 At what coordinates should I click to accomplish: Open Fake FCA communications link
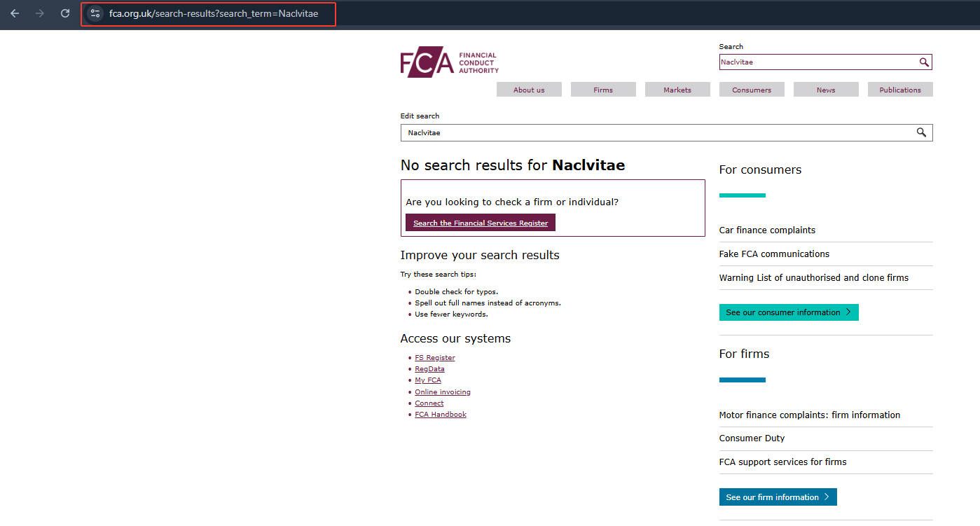pos(774,254)
